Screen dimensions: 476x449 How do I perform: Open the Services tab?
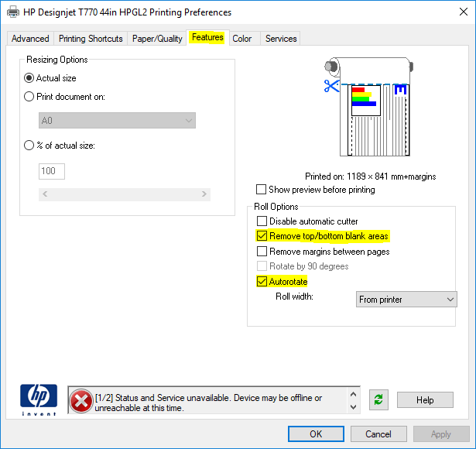(x=281, y=39)
